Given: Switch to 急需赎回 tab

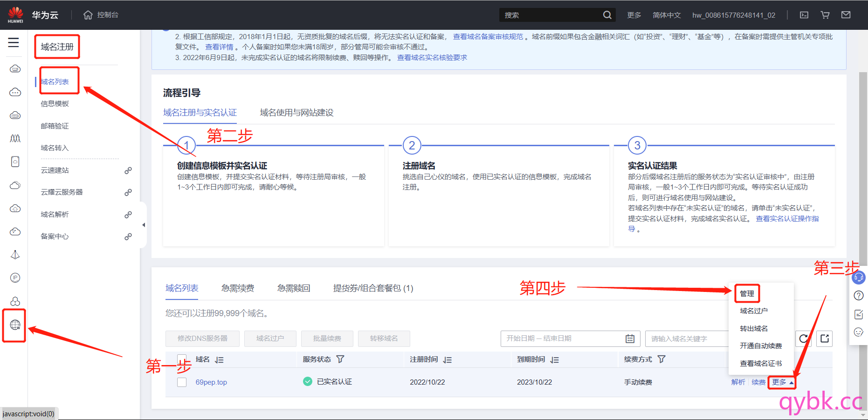Looking at the screenshot, I should (x=294, y=288).
